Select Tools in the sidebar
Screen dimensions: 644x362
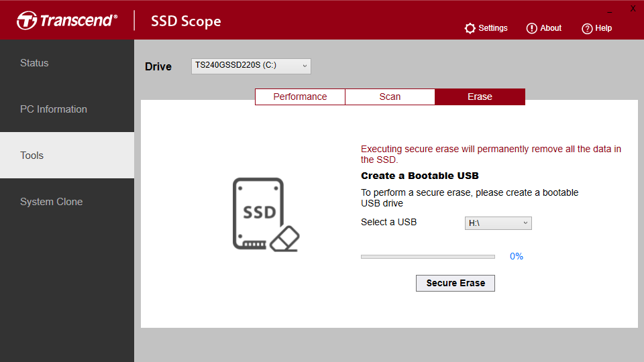coord(67,155)
